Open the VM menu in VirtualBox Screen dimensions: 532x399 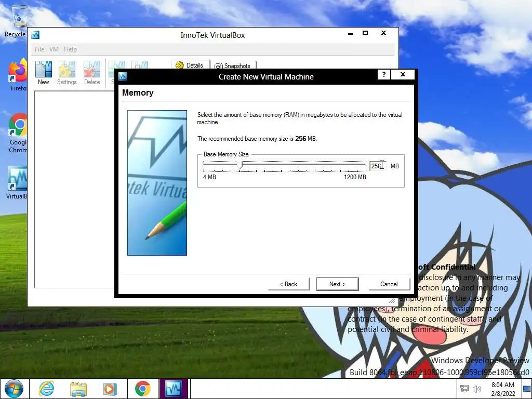(x=54, y=49)
